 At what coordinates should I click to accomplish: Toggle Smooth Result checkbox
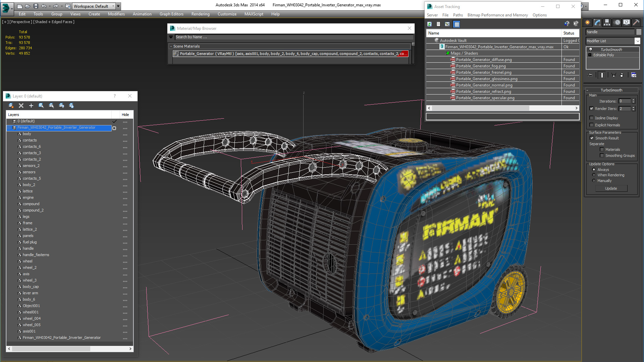(x=592, y=138)
